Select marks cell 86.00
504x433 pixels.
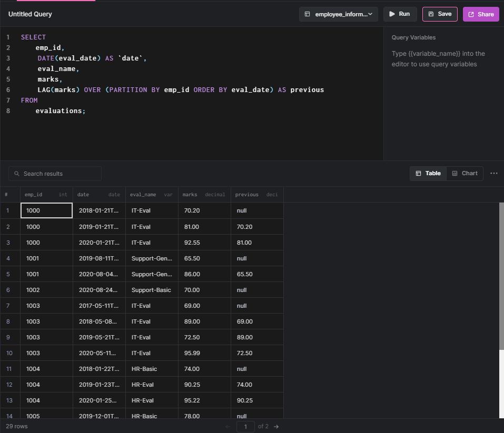205,274
